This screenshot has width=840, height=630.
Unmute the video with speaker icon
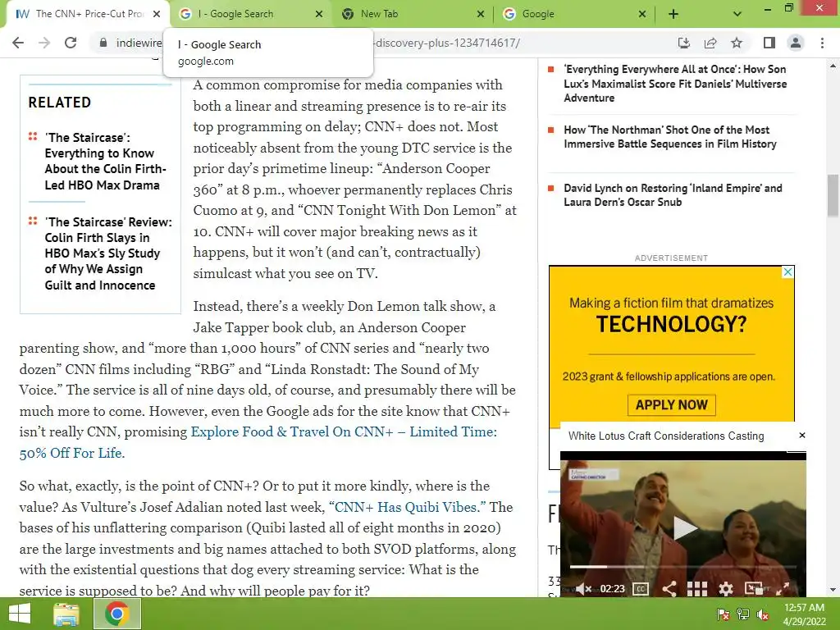pyautogui.click(x=583, y=589)
